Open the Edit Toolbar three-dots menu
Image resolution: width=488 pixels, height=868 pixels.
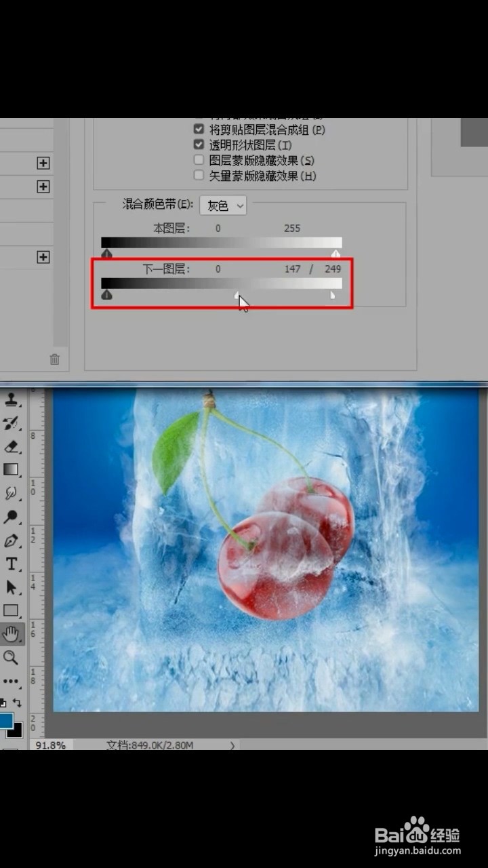click(12, 681)
